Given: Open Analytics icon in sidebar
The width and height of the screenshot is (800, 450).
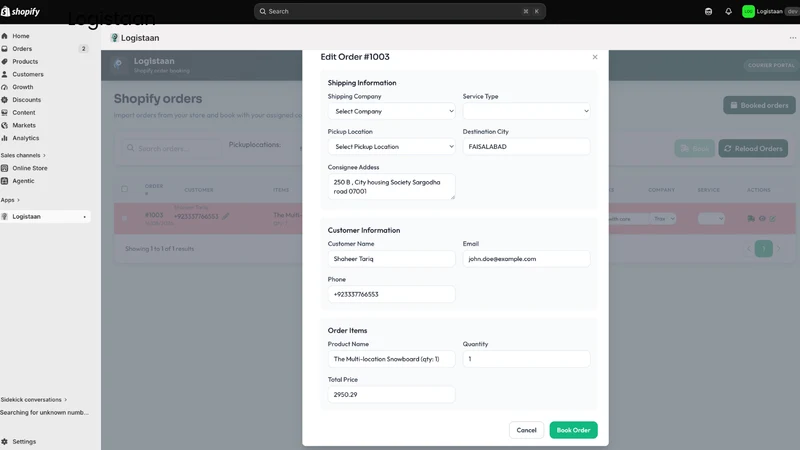Looking at the screenshot, I should pos(5,138).
